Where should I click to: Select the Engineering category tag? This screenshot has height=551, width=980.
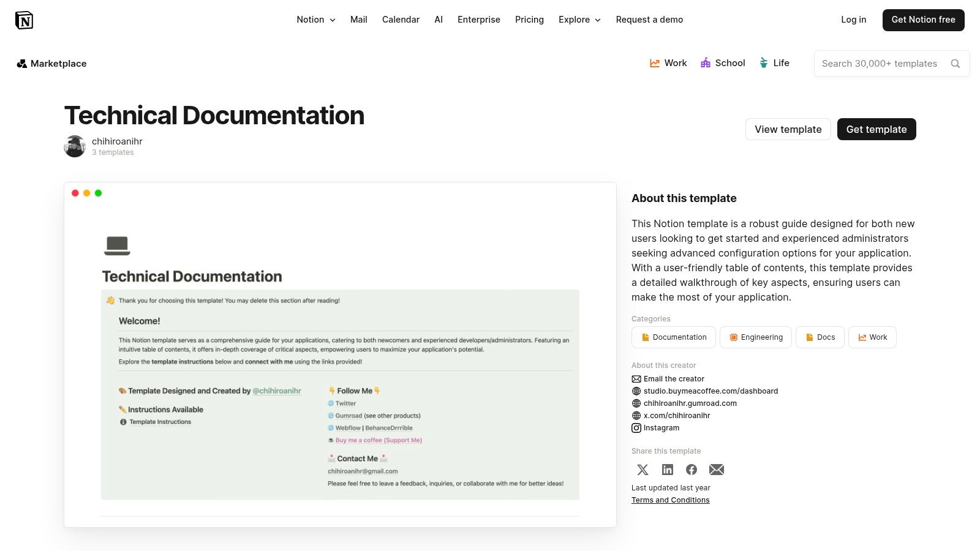tap(756, 337)
